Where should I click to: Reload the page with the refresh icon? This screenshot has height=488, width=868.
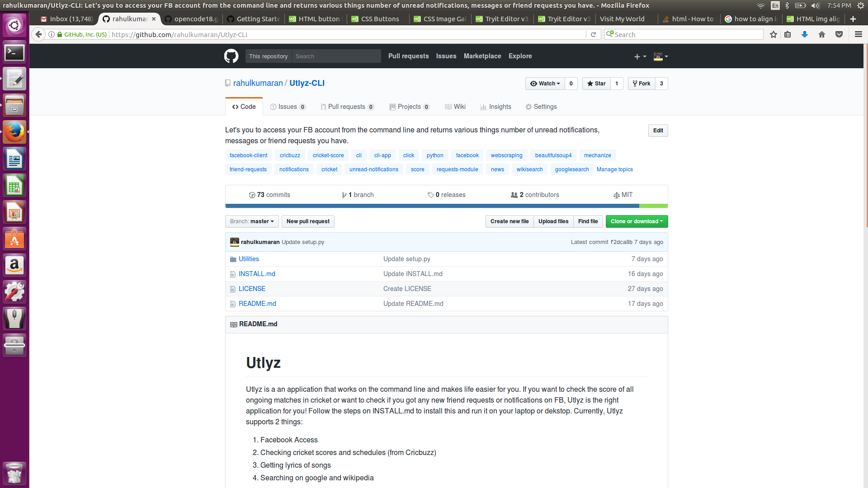point(593,34)
